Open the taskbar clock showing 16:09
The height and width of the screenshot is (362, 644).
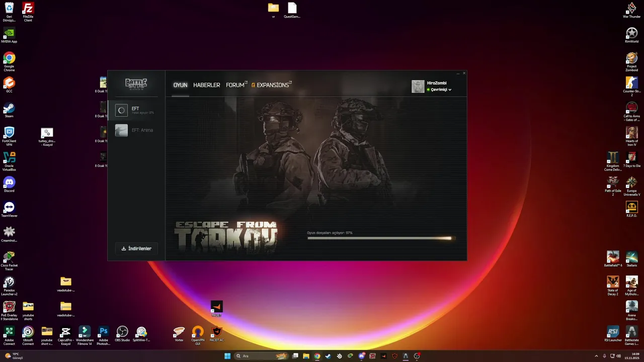[632, 356]
